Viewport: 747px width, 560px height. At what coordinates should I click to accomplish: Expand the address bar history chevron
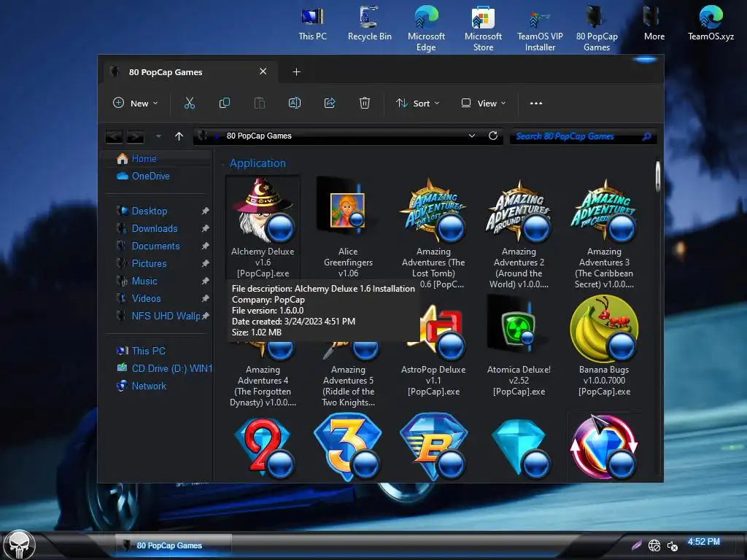pyautogui.click(x=472, y=136)
